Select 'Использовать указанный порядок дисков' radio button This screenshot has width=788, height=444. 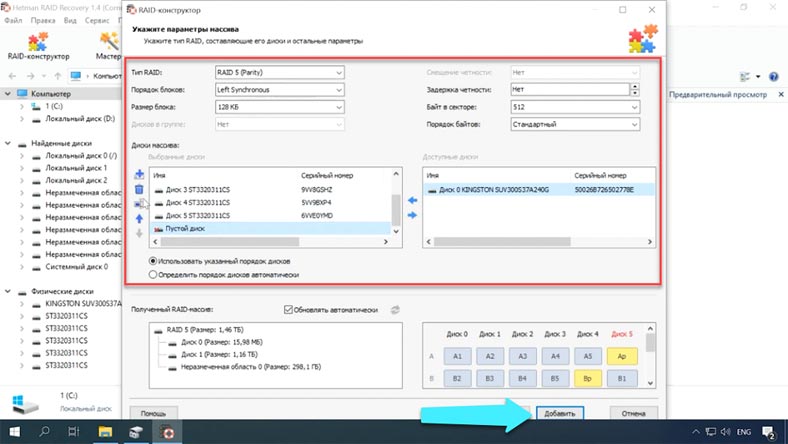tap(153, 260)
